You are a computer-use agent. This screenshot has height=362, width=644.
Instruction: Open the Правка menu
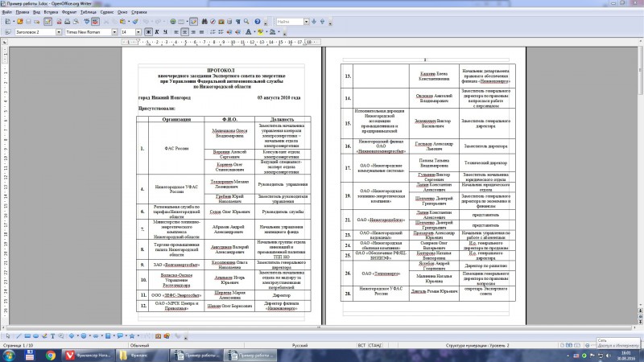pos(23,12)
